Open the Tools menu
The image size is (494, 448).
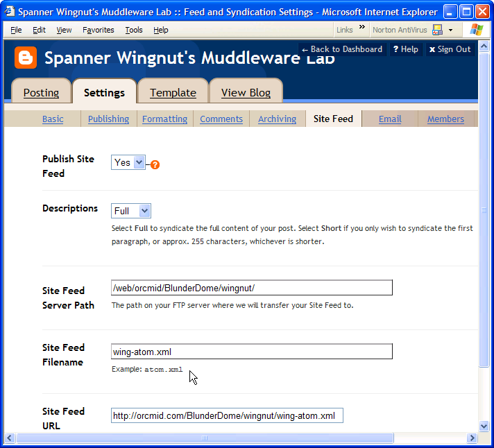pyautogui.click(x=134, y=31)
